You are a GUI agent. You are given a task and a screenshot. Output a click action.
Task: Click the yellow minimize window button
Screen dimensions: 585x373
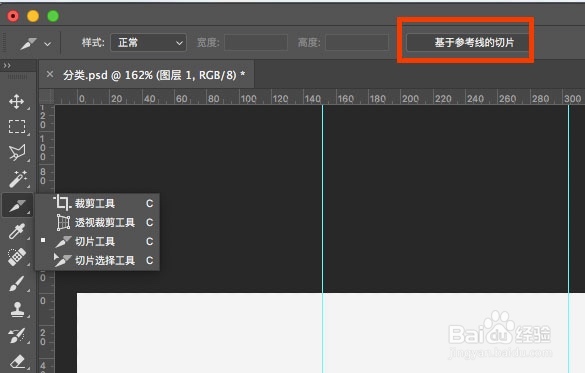click(33, 16)
